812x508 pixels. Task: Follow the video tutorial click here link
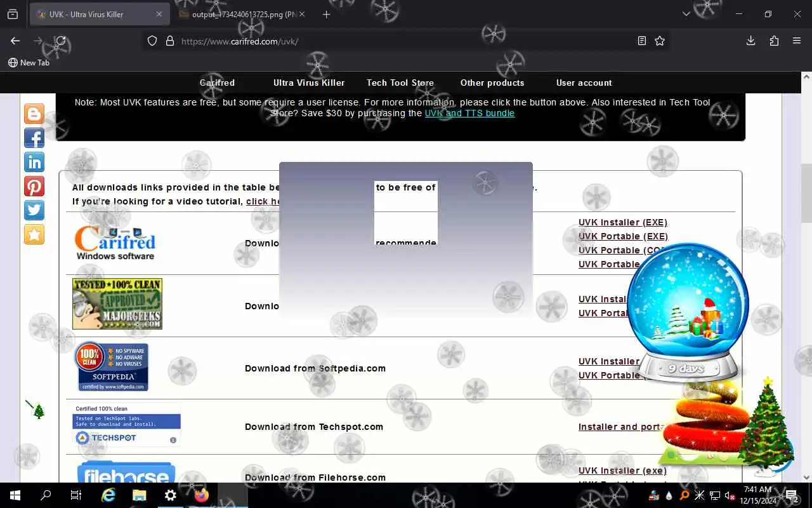[x=264, y=201]
